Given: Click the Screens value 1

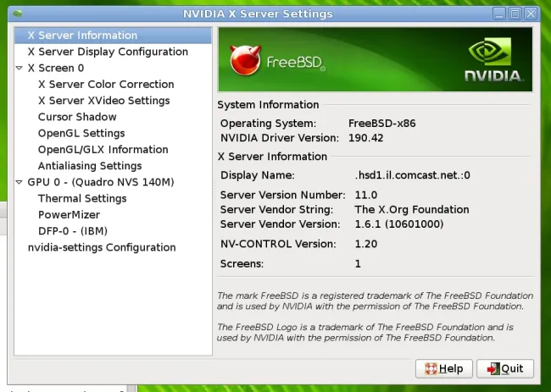Looking at the screenshot, I should (358, 263).
